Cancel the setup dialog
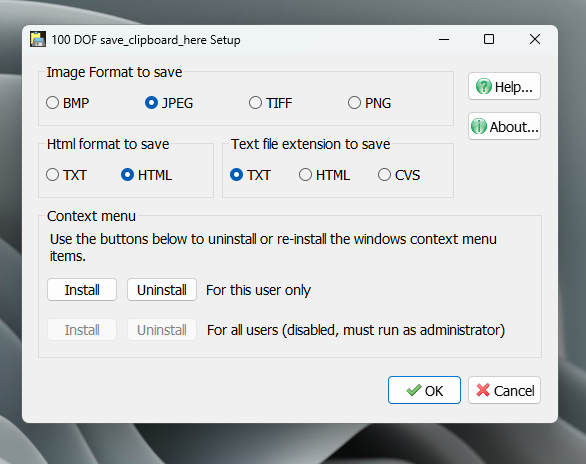This screenshot has height=464, width=586. click(x=504, y=390)
